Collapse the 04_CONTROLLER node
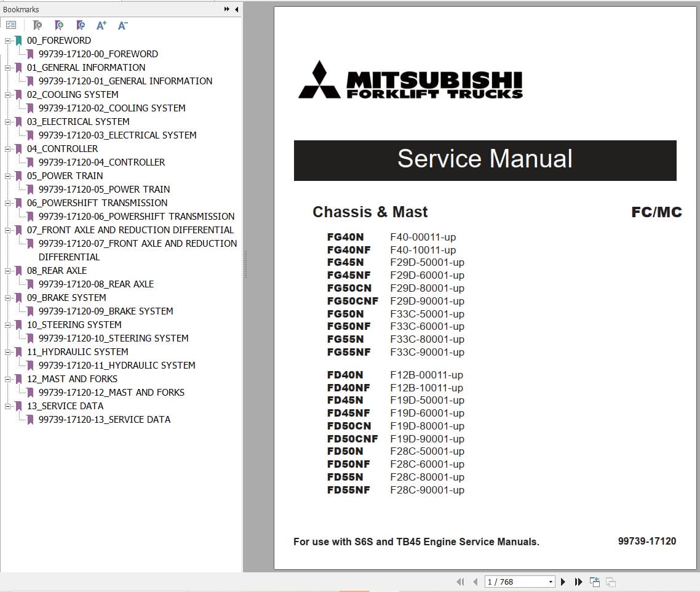The width and height of the screenshot is (700, 592). 7,149
